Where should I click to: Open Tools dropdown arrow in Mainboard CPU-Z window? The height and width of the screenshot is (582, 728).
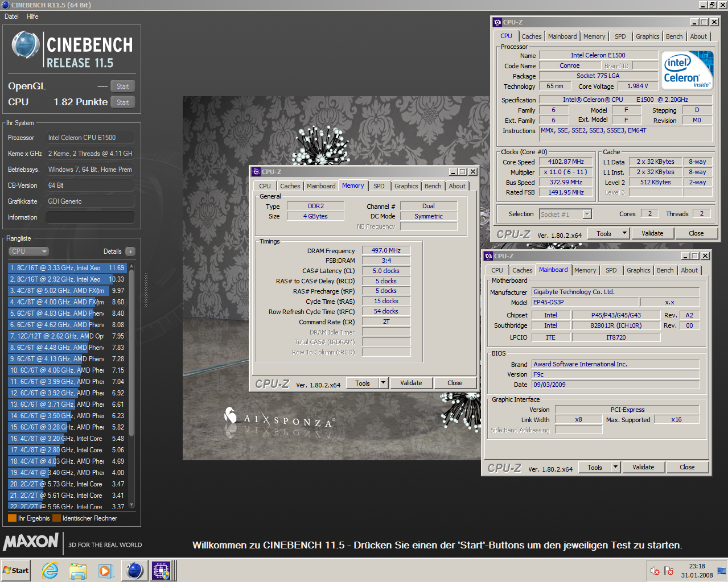tap(615, 467)
